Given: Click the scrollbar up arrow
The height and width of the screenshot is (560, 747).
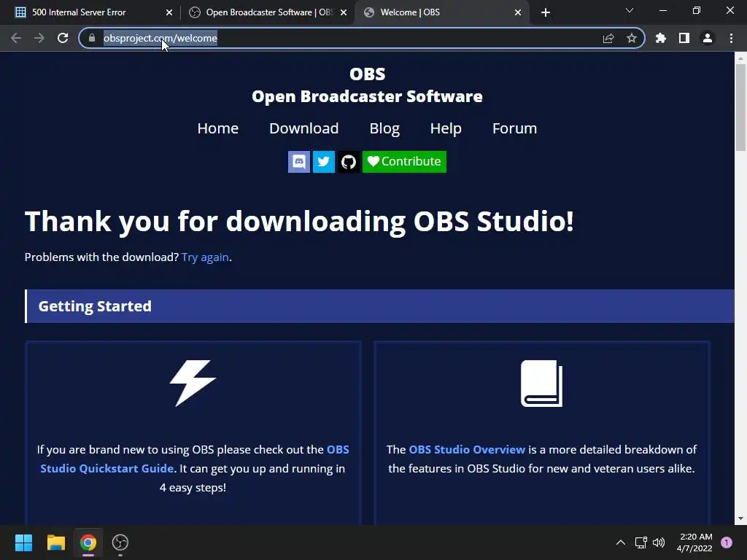Looking at the screenshot, I should coord(740,58).
